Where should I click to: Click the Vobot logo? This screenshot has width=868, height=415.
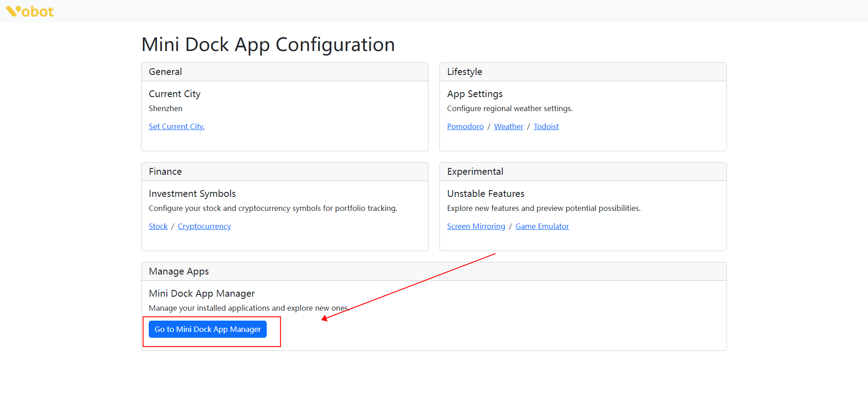[30, 11]
